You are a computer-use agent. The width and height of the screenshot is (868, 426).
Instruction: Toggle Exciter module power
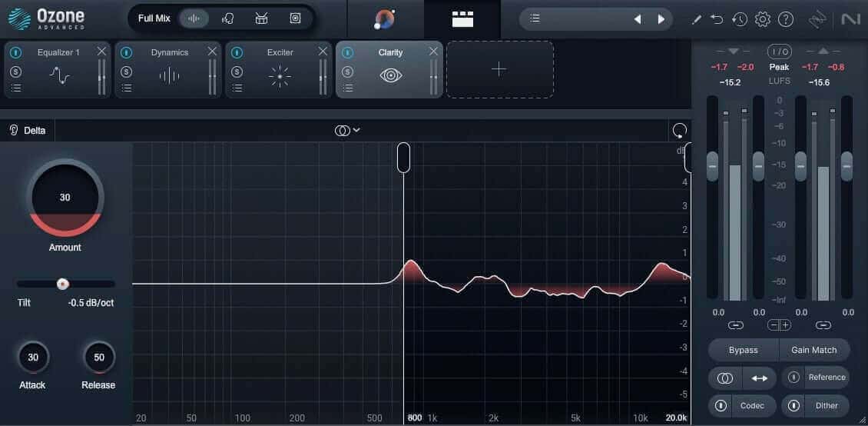pyautogui.click(x=237, y=52)
